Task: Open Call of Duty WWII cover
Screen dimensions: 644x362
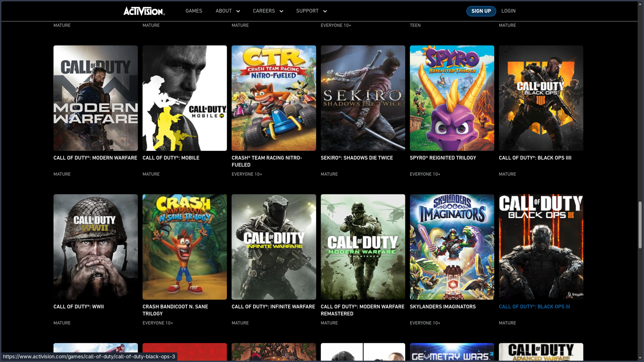Action: (x=96, y=247)
